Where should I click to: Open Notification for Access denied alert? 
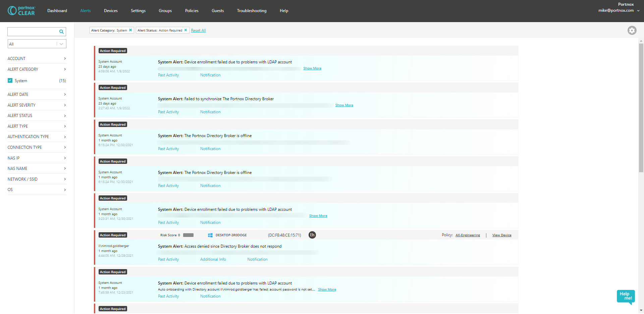pyautogui.click(x=258, y=259)
